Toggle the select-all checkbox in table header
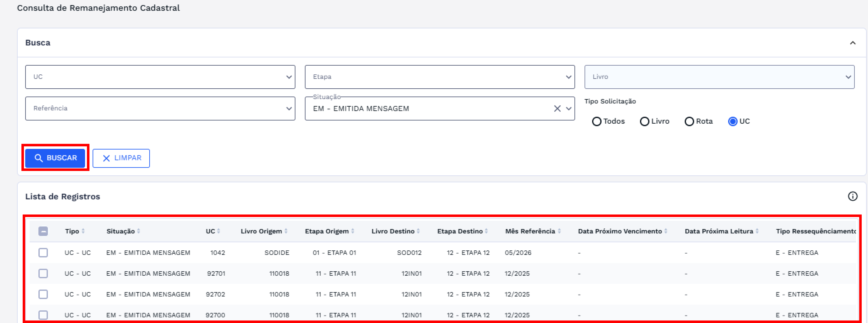Viewport: 868px width, 323px height. click(x=43, y=231)
